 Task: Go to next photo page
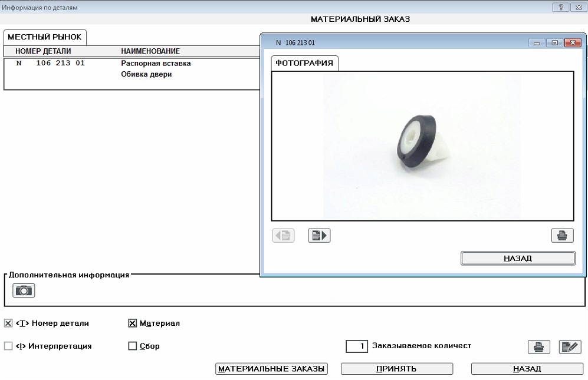(319, 236)
